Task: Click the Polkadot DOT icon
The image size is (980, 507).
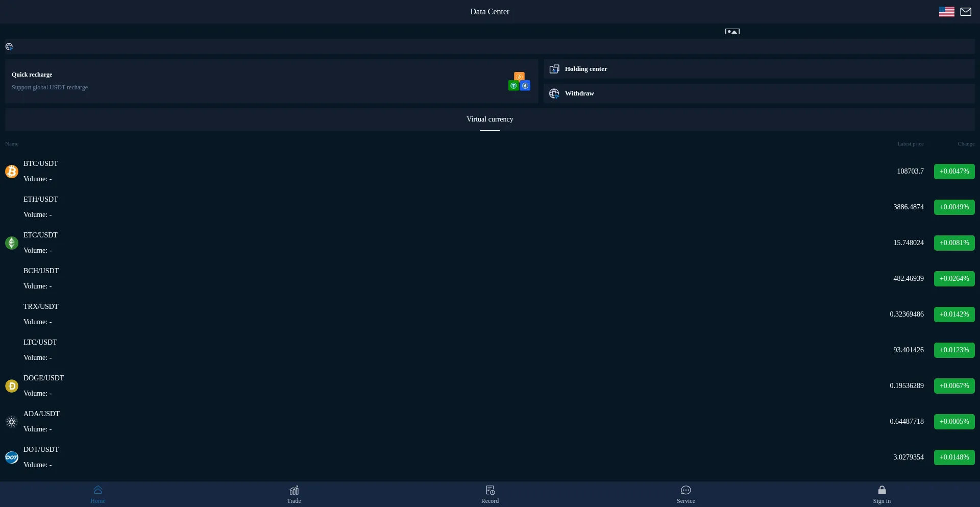Action: point(12,457)
